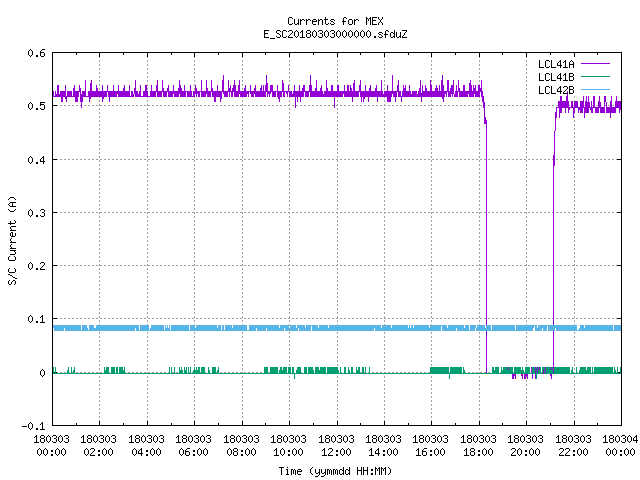Click the LCL41B legend label

click(556, 77)
